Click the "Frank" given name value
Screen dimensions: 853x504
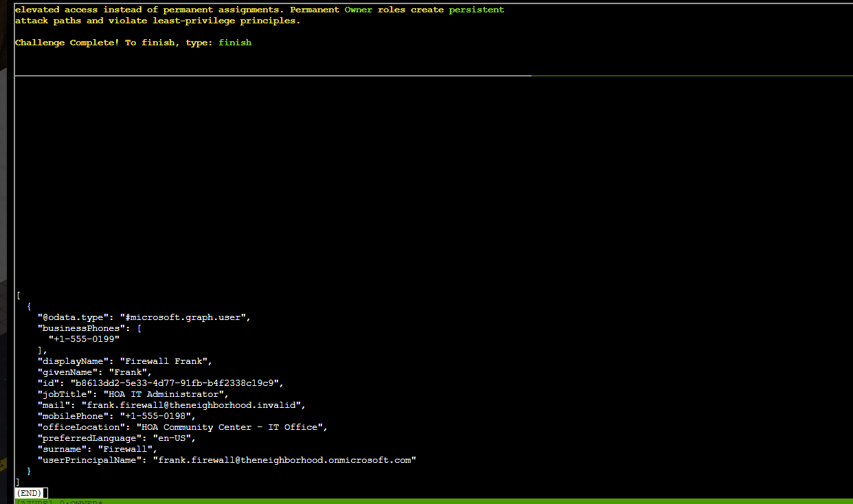click(128, 372)
